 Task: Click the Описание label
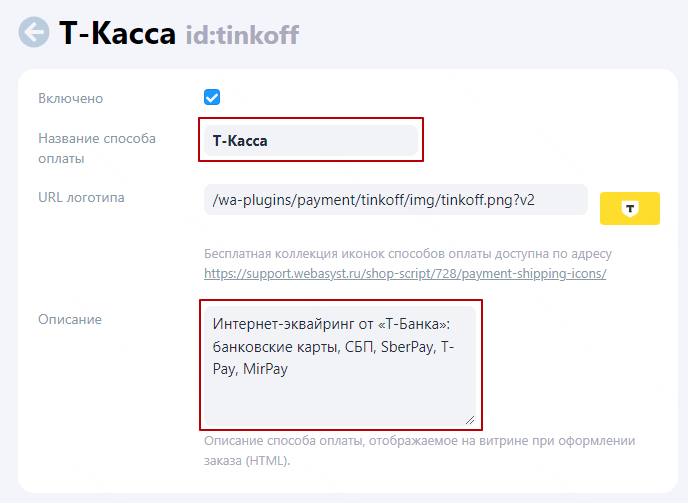pos(70,319)
